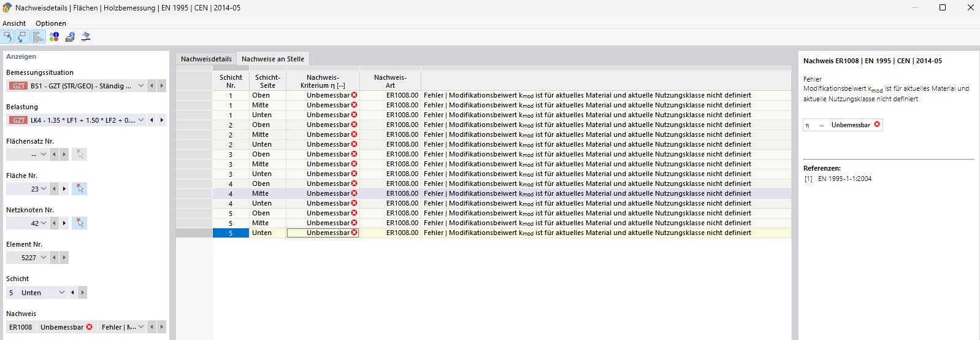
Task: Click the surface with curve toolbar icon
Action: (x=86, y=37)
